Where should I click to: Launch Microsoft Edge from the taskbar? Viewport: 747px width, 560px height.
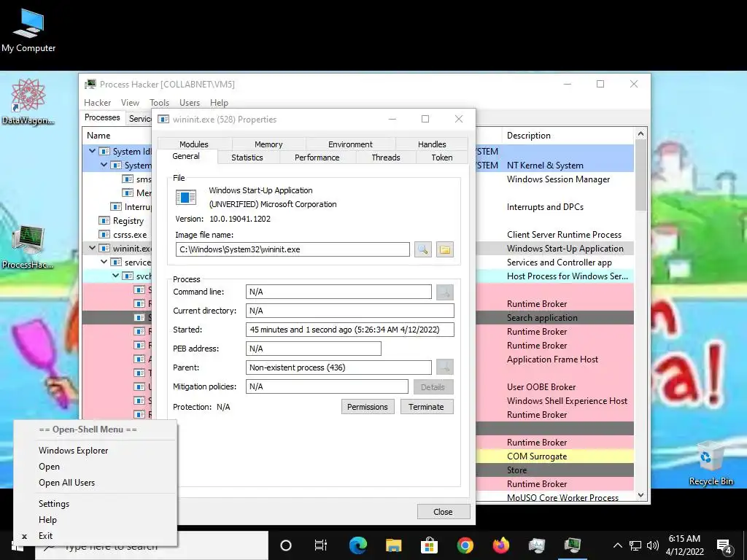tap(357, 545)
